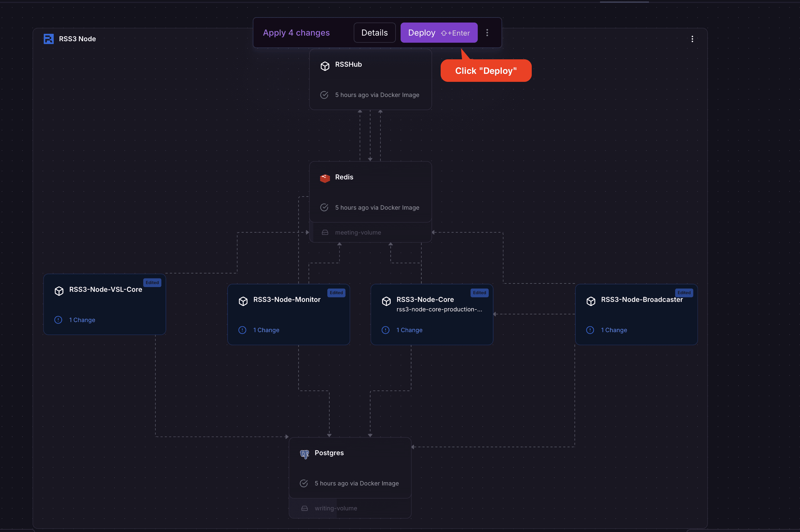Screen dimensions: 800x532
Task: Select the Redis service title
Action: [x=344, y=177]
